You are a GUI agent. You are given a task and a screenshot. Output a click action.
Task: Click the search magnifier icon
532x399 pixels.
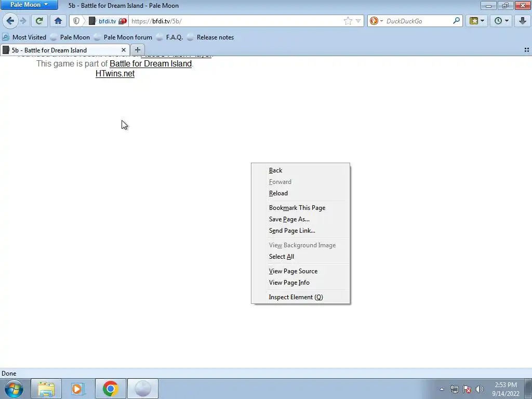(x=456, y=21)
